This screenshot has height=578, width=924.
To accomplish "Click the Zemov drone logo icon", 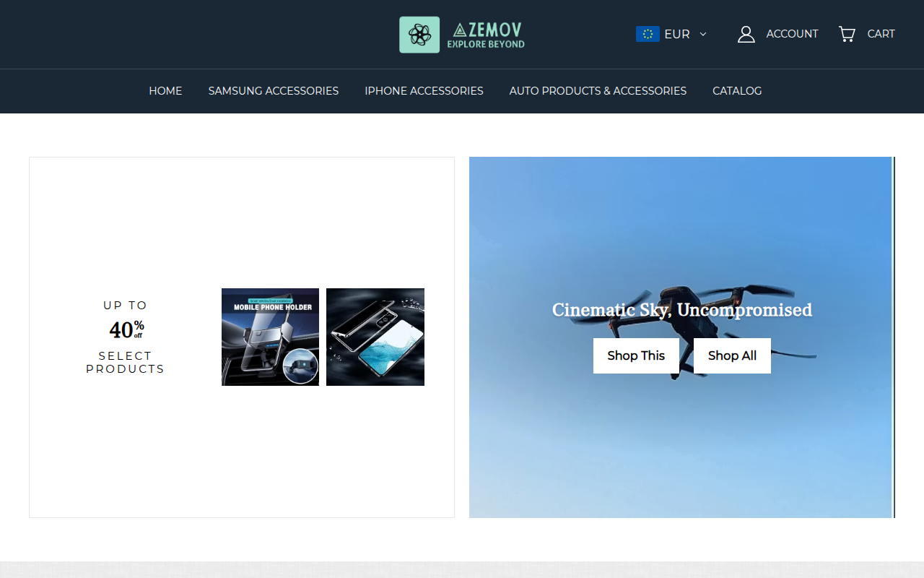I will (419, 35).
